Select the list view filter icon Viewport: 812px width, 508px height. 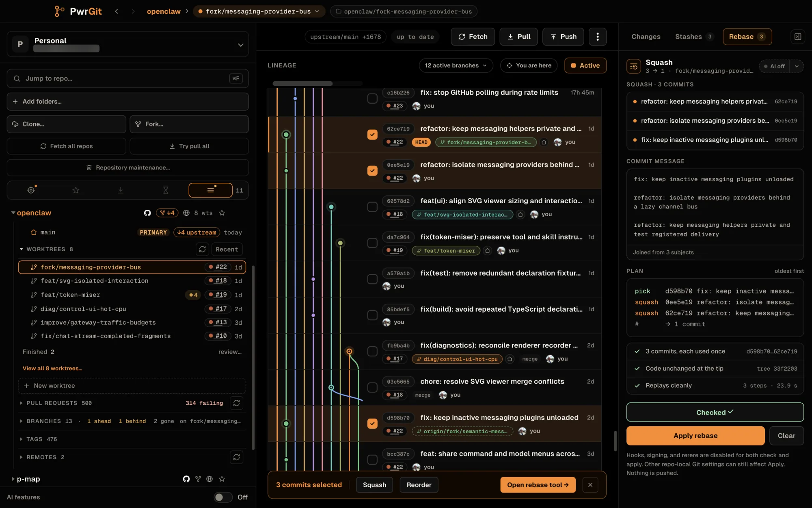[x=210, y=190]
